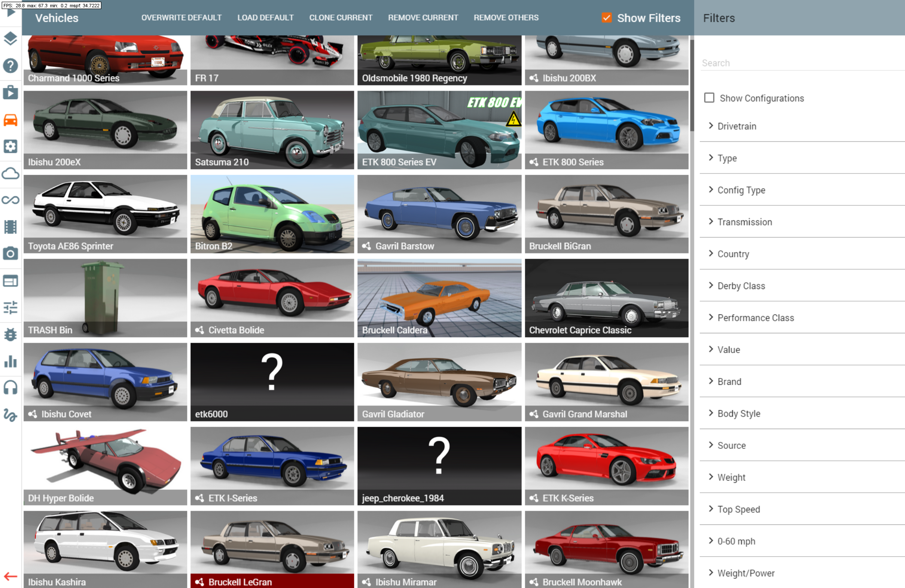Click LOAD DEFAULT
The height and width of the screenshot is (588, 905).
click(265, 18)
